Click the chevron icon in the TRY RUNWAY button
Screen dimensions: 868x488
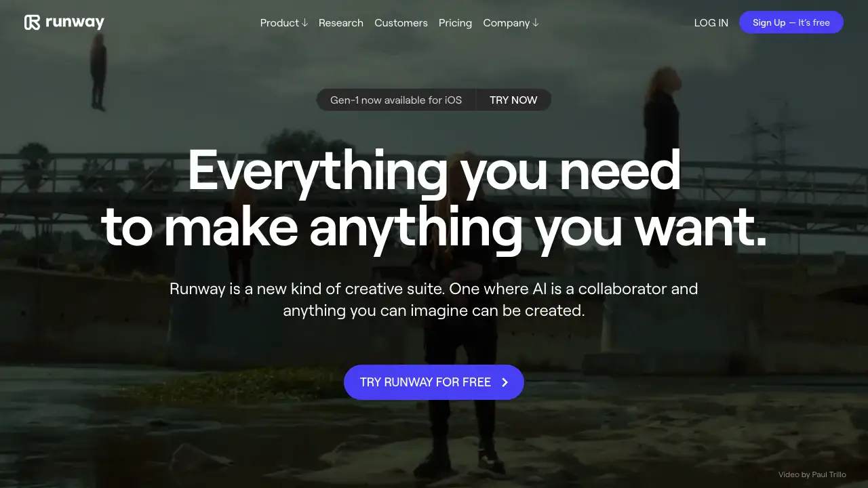click(505, 382)
